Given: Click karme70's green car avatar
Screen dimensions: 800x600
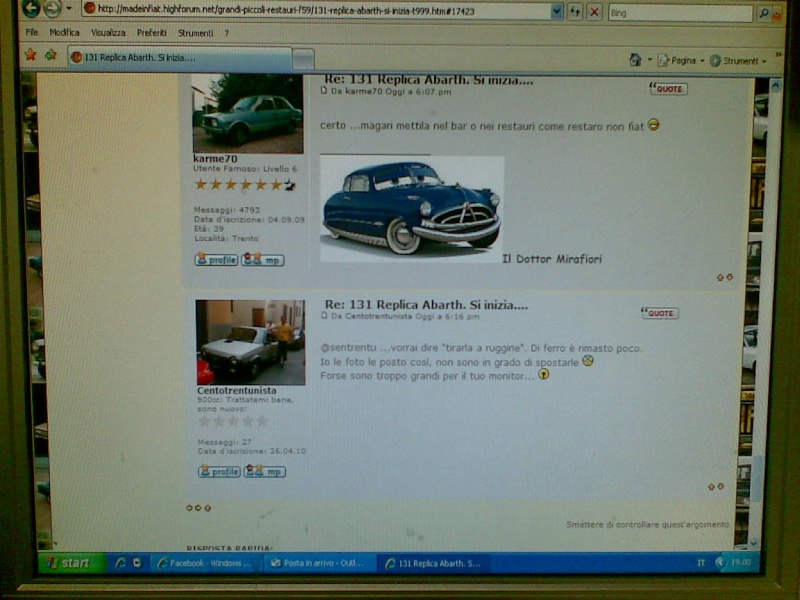Looking at the screenshot, I should [248, 113].
